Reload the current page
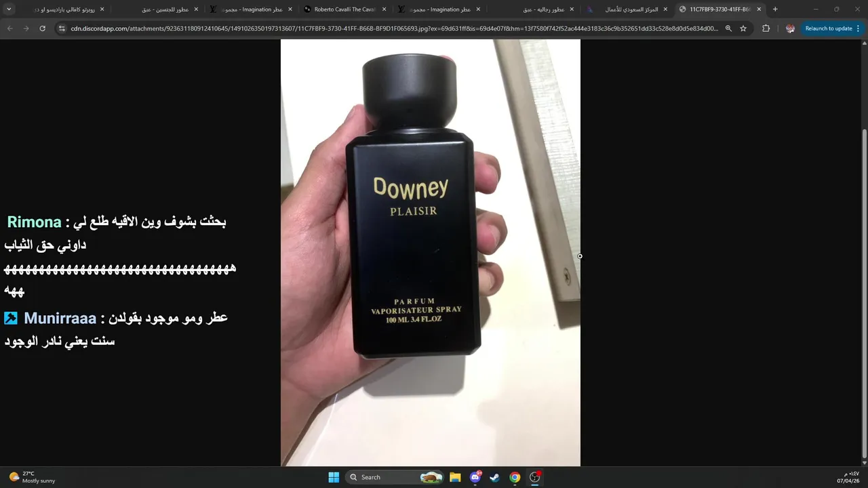The height and width of the screenshot is (488, 868). click(x=42, y=28)
